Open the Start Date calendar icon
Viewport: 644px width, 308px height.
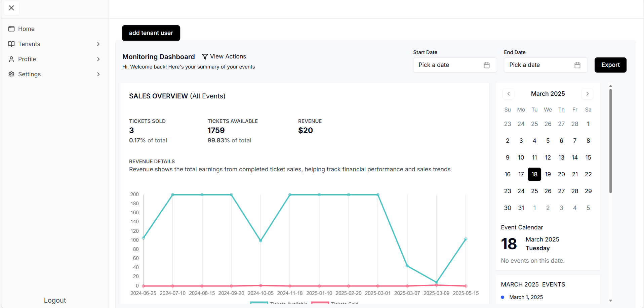[x=487, y=65]
